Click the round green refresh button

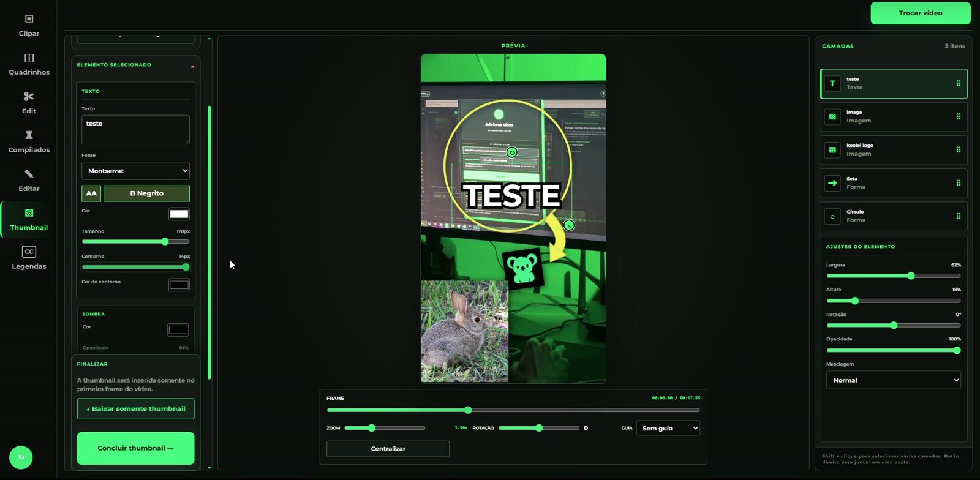21,457
